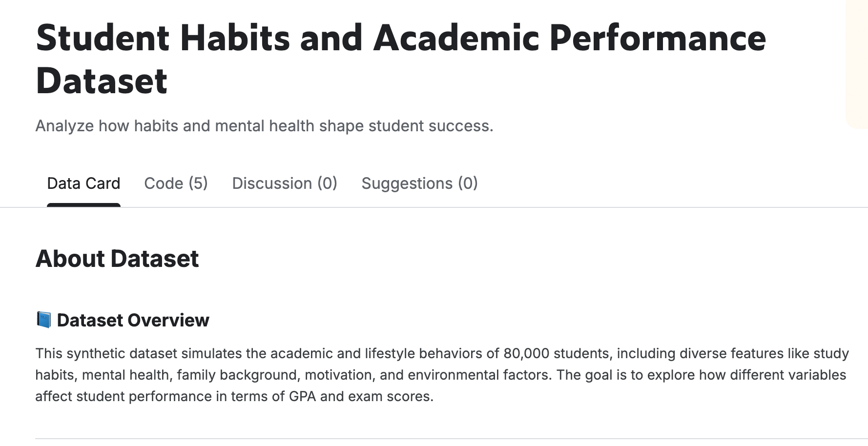Click the About Dataset heading
This screenshot has width=868, height=446.
point(117,259)
